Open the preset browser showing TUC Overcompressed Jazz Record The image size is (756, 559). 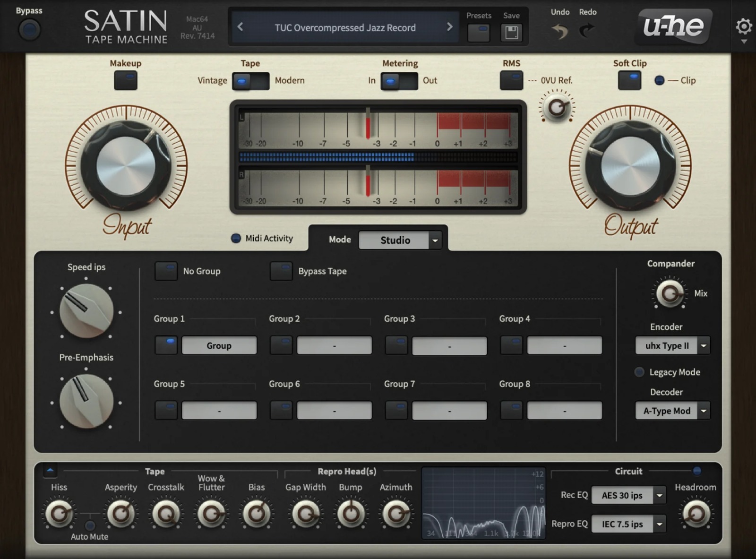click(344, 27)
